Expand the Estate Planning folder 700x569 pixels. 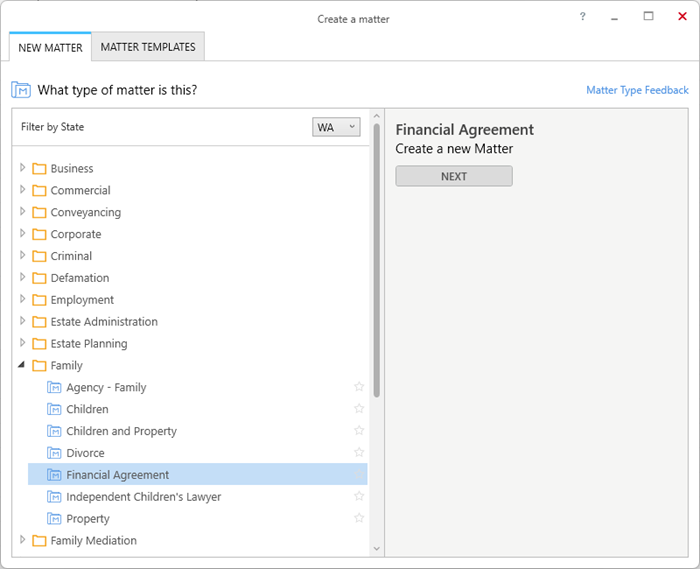(x=22, y=343)
